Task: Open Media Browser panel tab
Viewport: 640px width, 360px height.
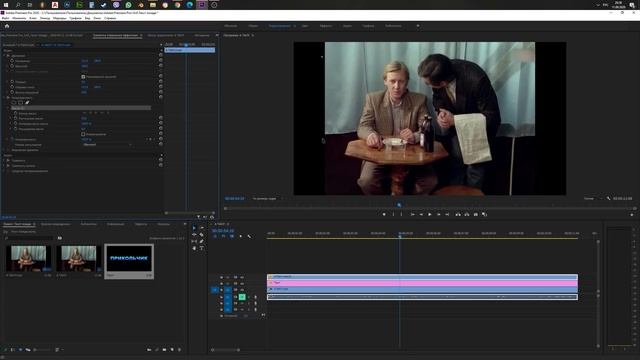Action: (55, 224)
